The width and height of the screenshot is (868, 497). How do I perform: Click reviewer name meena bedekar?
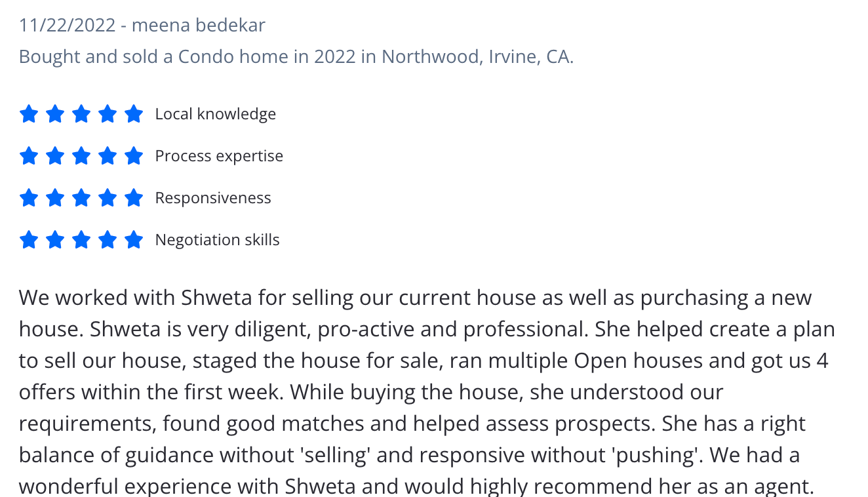(x=199, y=26)
